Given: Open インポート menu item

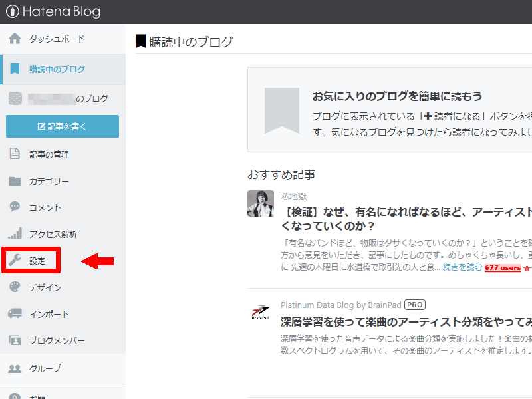Looking at the screenshot, I should [49, 314].
